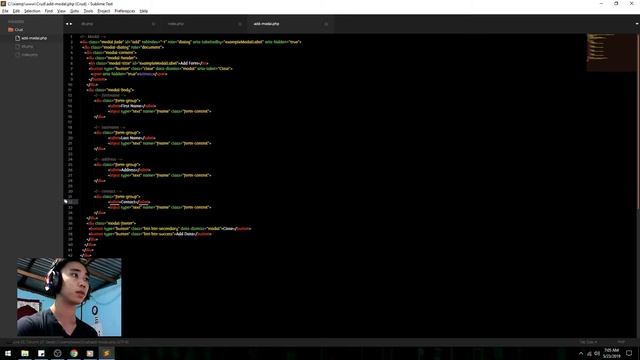
Task: Show hidden system tray icons
Action: 581,353
